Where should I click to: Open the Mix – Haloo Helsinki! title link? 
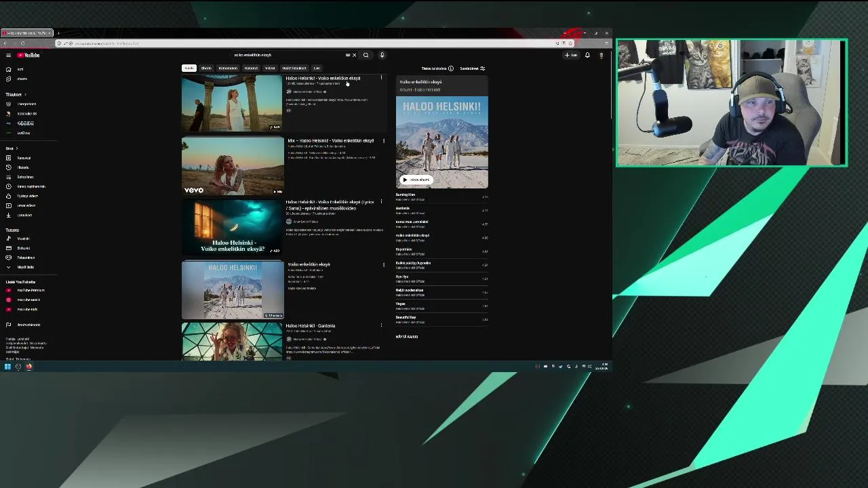(x=331, y=141)
